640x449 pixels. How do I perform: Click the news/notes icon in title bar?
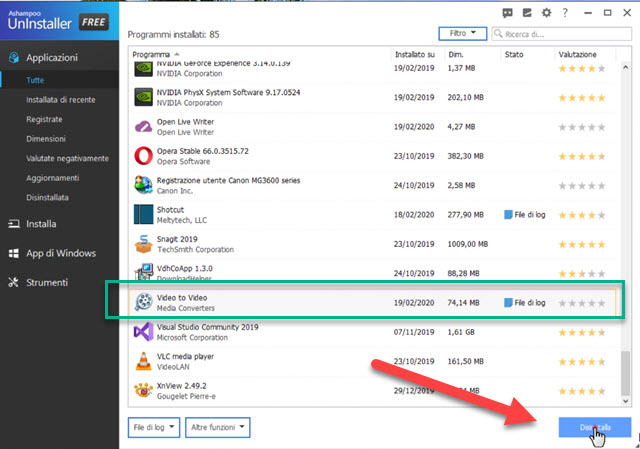(x=527, y=13)
